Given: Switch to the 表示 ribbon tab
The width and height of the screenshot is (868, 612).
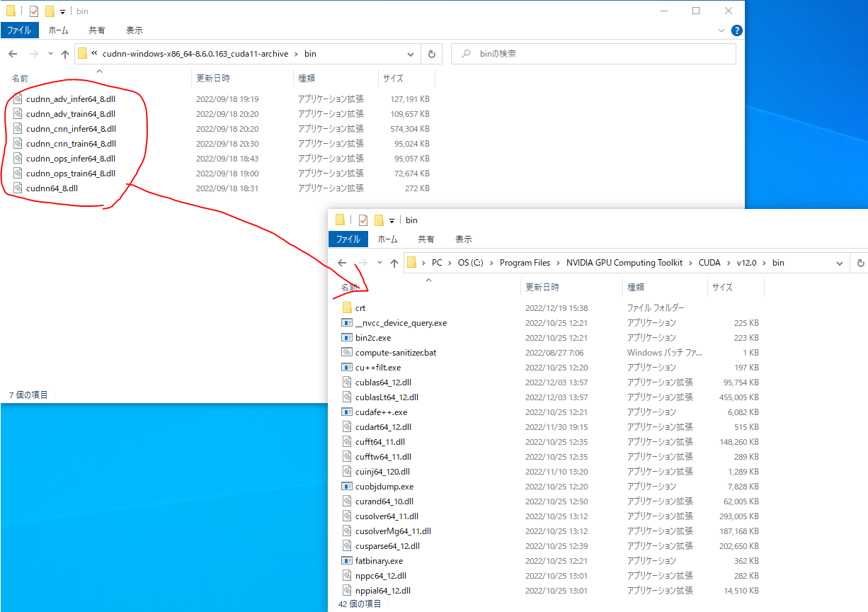Looking at the screenshot, I should (135, 30).
